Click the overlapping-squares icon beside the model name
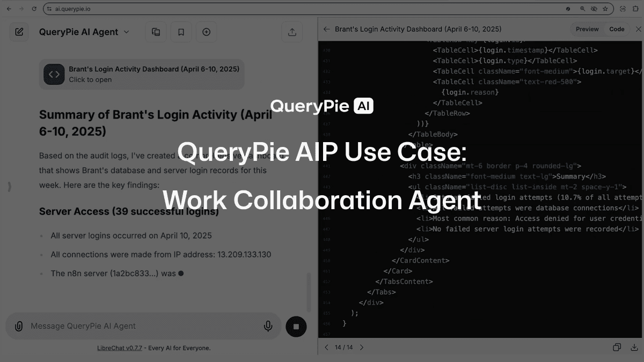Image resolution: width=644 pixels, height=362 pixels. coord(156,32)
